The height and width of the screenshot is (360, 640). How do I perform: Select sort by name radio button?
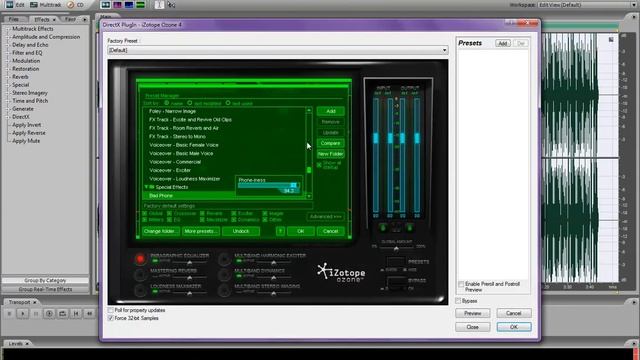167,103
